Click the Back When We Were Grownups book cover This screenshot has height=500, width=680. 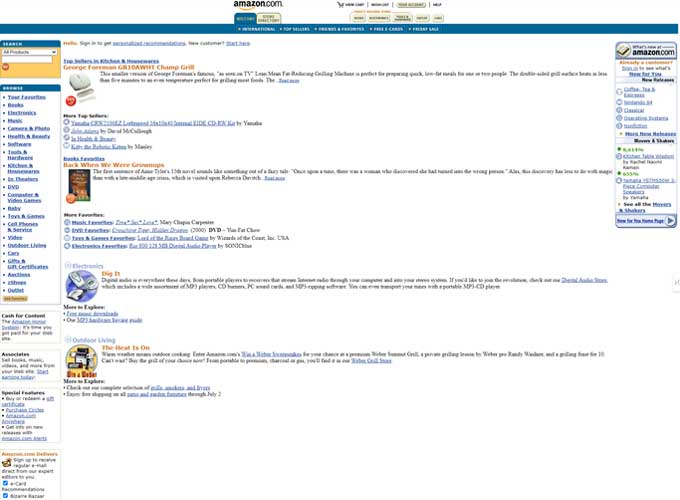[x=79, y=185]
